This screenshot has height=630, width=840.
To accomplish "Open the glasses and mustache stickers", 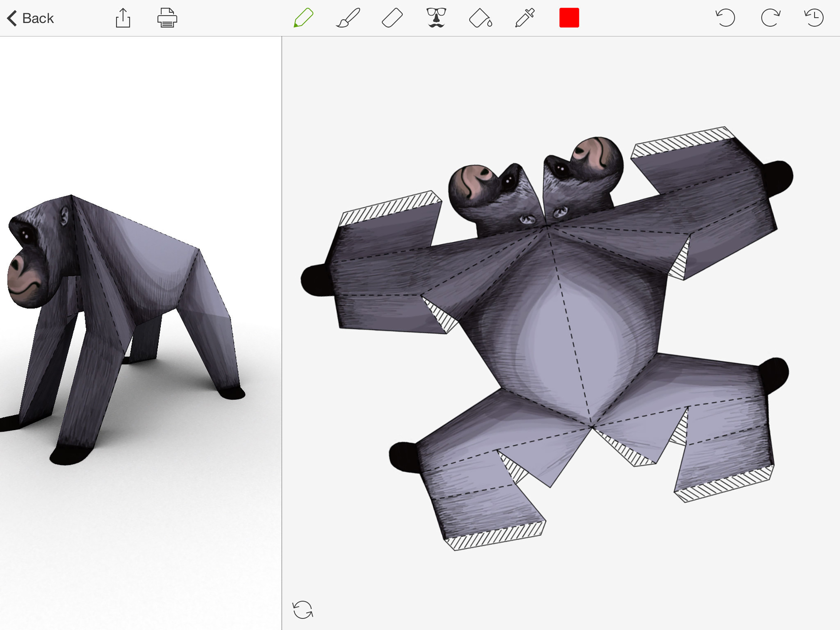I will [436, 18].
